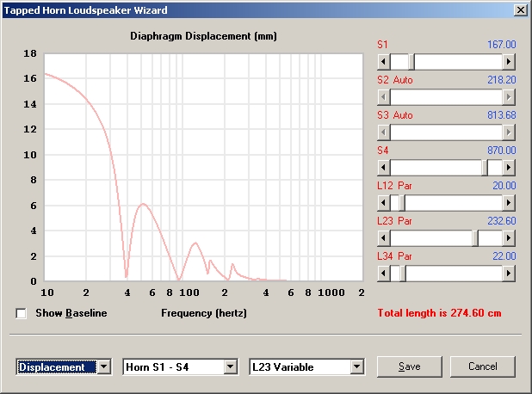Click the S2 Auto label
532x394 pixels.
(395, 80)
